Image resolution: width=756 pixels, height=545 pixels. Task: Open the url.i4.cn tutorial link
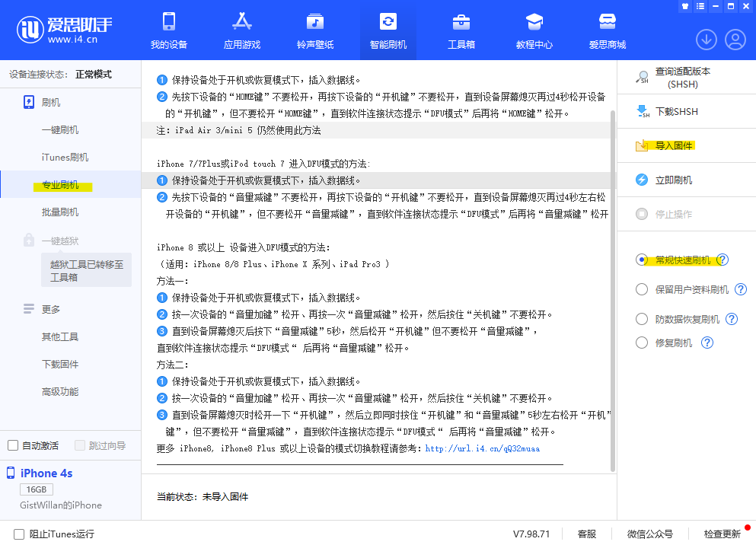click(482, 448)
